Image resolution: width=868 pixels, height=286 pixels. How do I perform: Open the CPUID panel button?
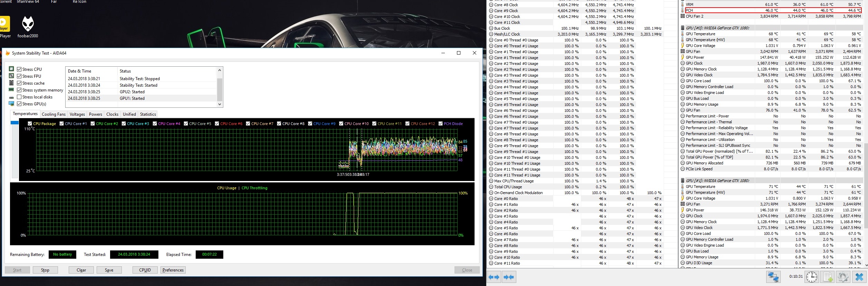145,270
